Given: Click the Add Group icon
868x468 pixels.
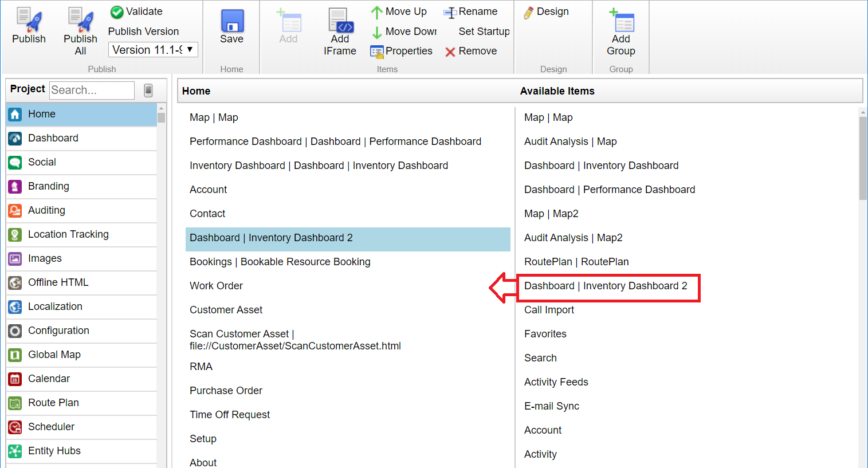Looking at the screenshot, I should coord(621,21).
